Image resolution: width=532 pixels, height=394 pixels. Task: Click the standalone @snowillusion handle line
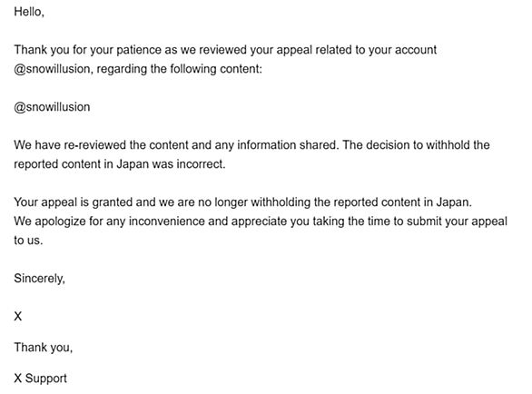[52, 107]
